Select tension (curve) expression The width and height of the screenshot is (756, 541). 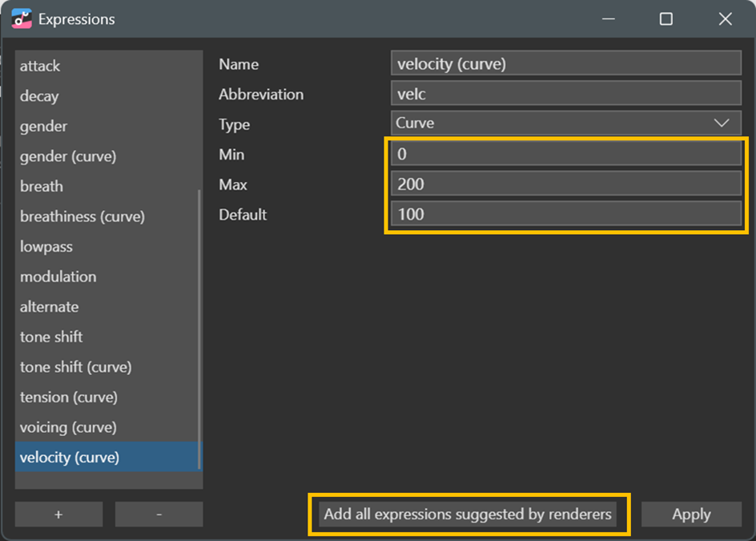(108, 398)
